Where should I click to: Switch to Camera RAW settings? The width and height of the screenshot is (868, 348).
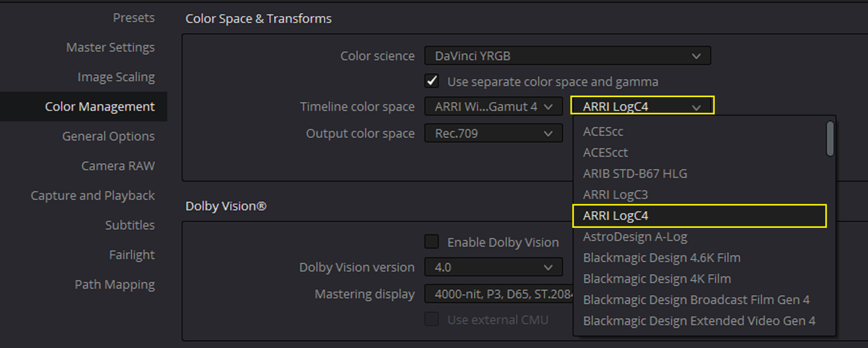pyautogui.click(x=118, y=166)
